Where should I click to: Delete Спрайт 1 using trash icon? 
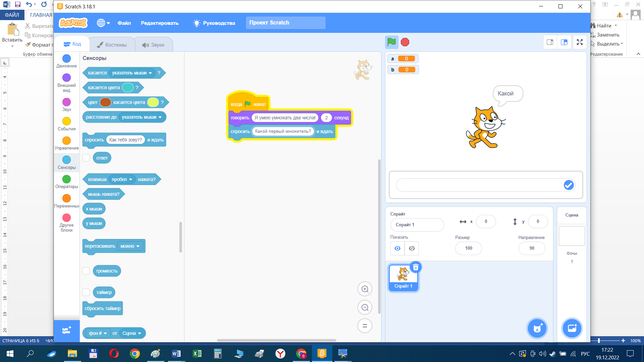[x=416, y=267]
